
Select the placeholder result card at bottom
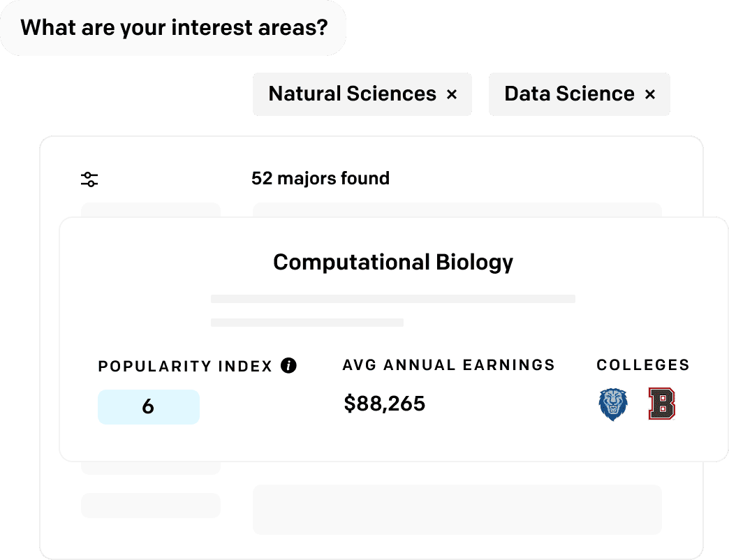457,510
